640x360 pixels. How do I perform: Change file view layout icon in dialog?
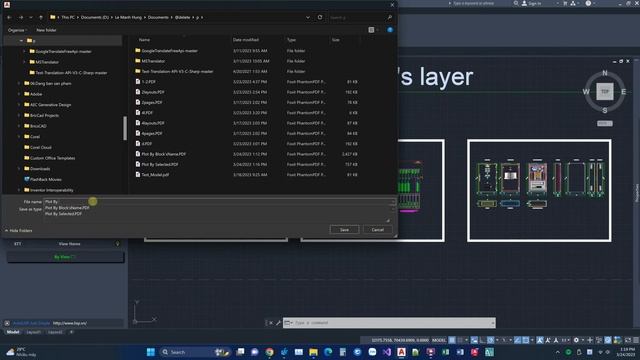pos(371,30)
